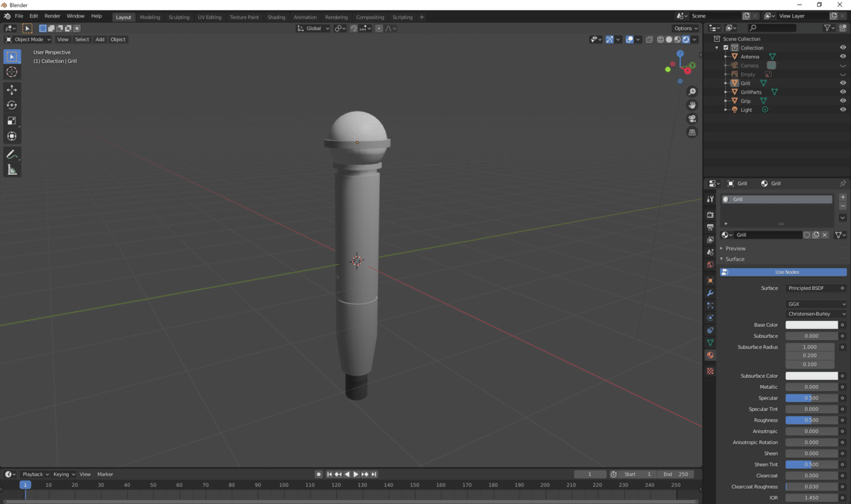Remove the selected material slot
This screenshot has width=851, height=504.
(x=842, y=206)
